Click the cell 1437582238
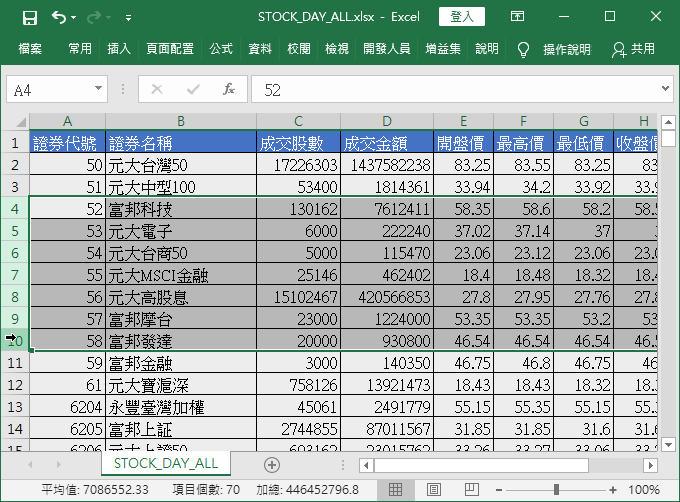680x502 pixels. [x=387, y=165]
